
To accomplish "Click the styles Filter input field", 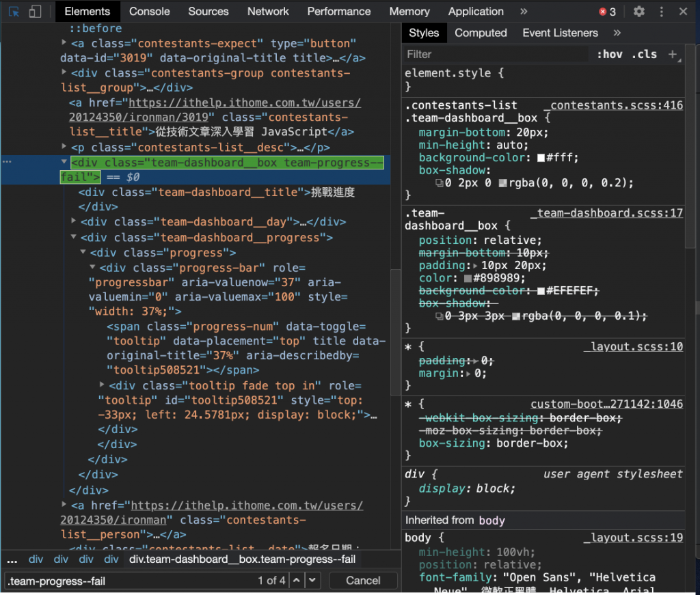I will (496, 55).
